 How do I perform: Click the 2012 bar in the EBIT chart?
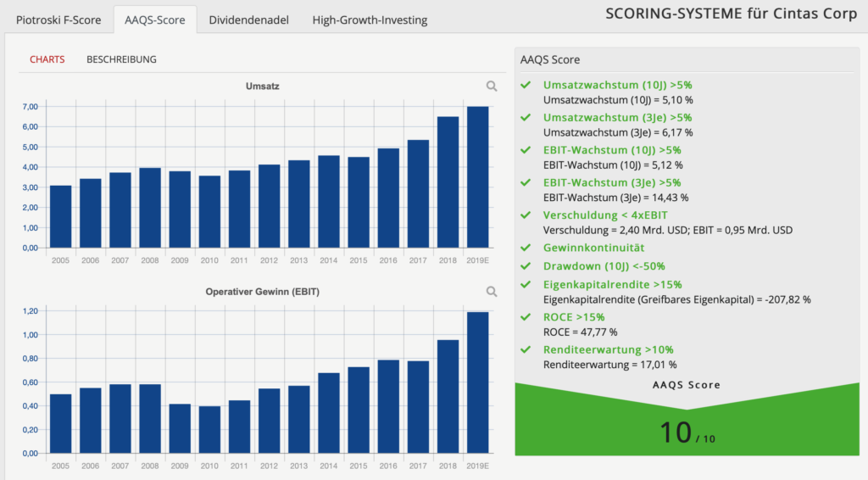269,421
